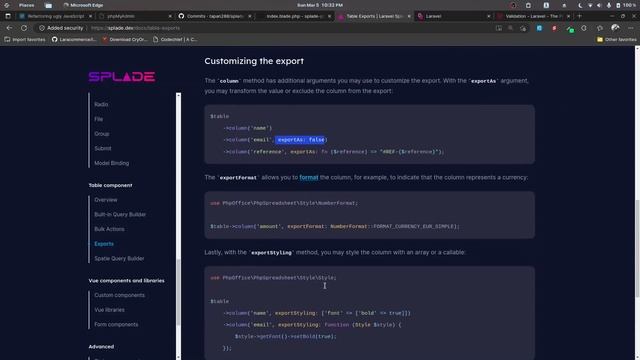Toggle the night mode moon icon
Viewport: 640px width, 360px height.
[x=580, y=5]
